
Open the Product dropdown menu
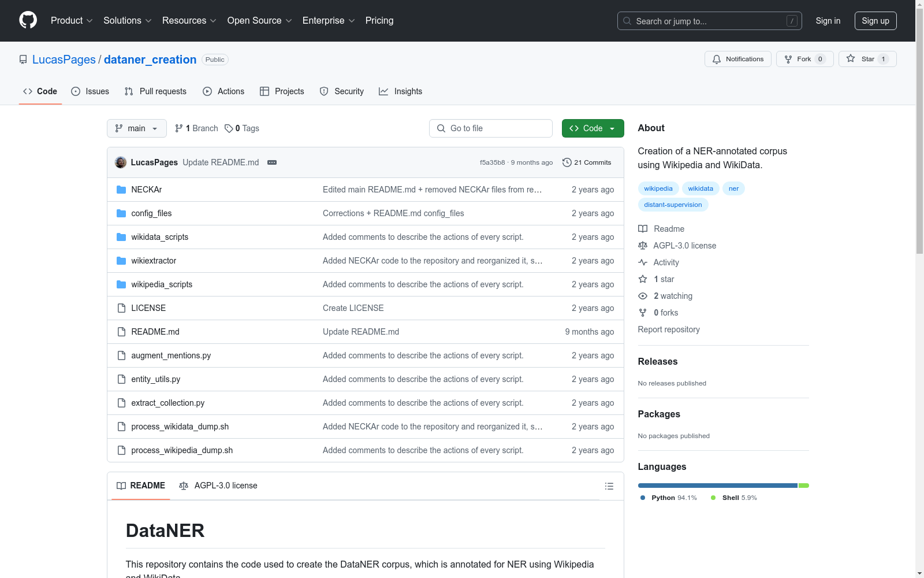point(72,20)
